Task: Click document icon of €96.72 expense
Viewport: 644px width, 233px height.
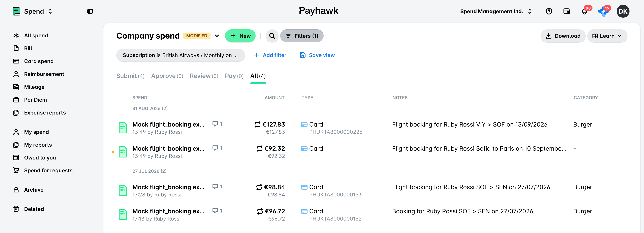Action: [123, 215]
